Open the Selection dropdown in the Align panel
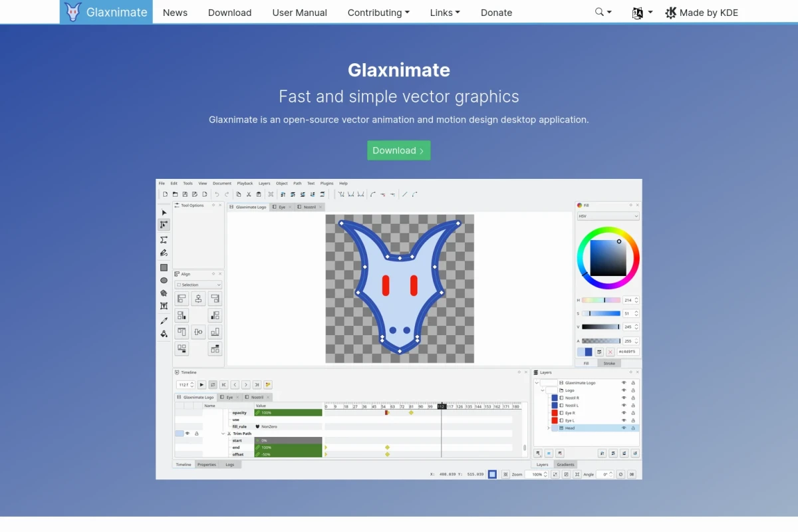This screenshot has width=798, height=532. point(198,285)
